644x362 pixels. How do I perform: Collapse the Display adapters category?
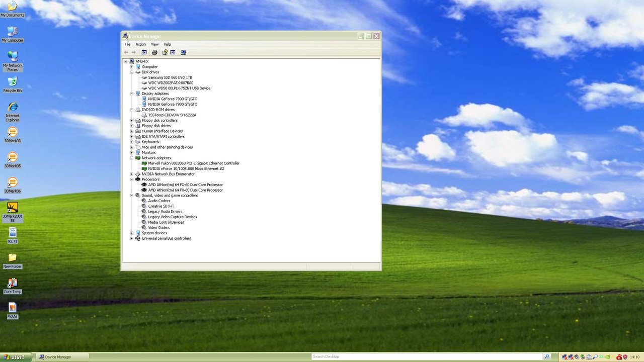132,94
